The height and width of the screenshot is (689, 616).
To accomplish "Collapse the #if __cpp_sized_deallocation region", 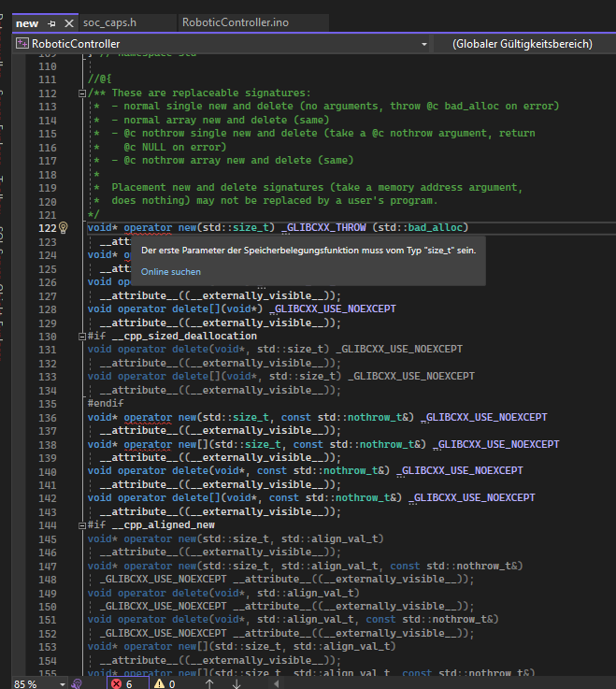I will (x=82, y=336).
